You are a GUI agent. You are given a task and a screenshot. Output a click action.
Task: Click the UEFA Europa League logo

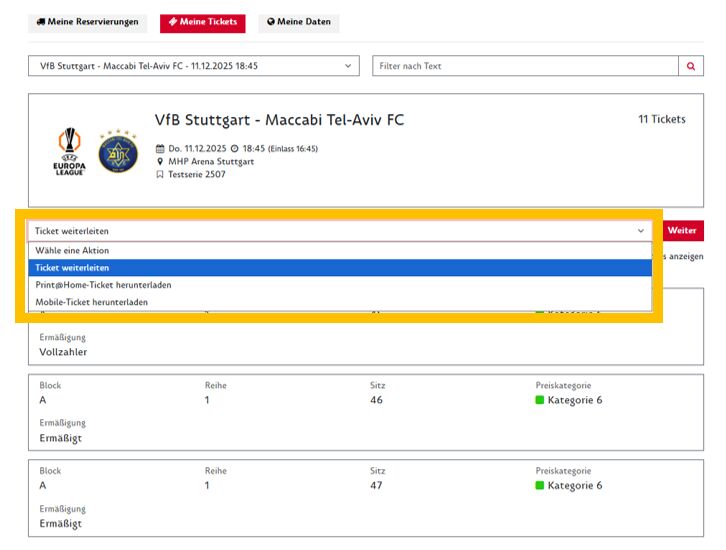pyautogui.click(x=69, y=151)
